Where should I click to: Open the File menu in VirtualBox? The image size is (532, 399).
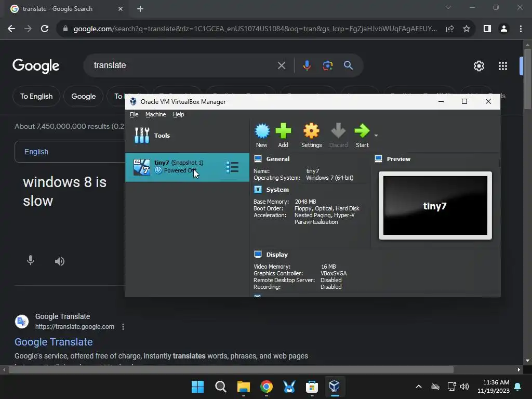click(x=134, y=114)
